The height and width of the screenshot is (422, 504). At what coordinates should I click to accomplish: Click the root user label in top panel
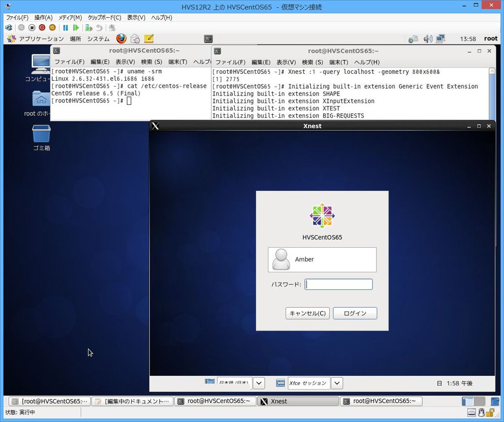click(491, 38)
